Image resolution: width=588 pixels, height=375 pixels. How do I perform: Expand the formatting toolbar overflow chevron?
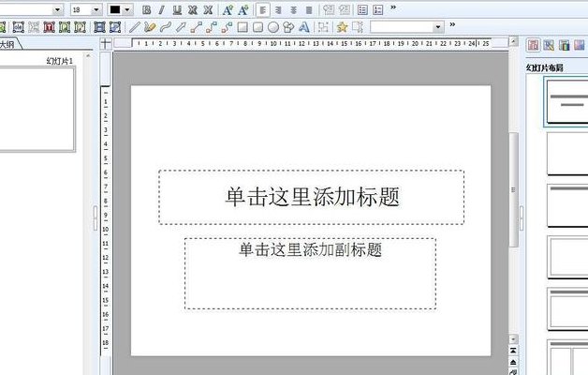coord(393,7)
